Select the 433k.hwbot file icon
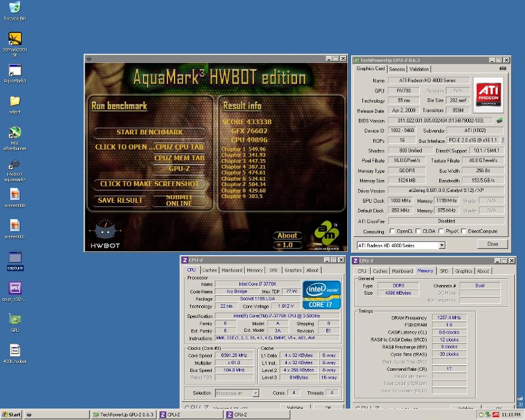The height and width of the screenshot is (420, 525). [15, 353]
